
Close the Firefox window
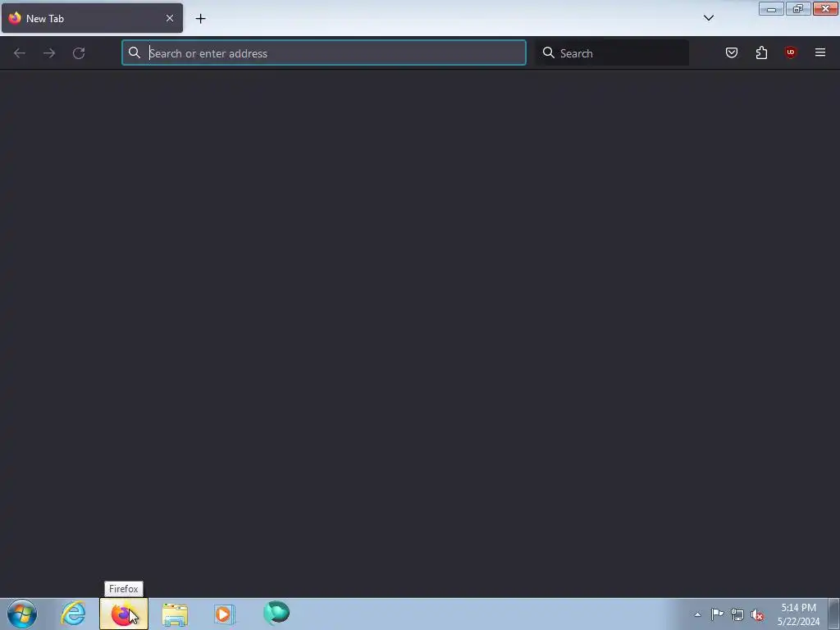click(825, 8)
